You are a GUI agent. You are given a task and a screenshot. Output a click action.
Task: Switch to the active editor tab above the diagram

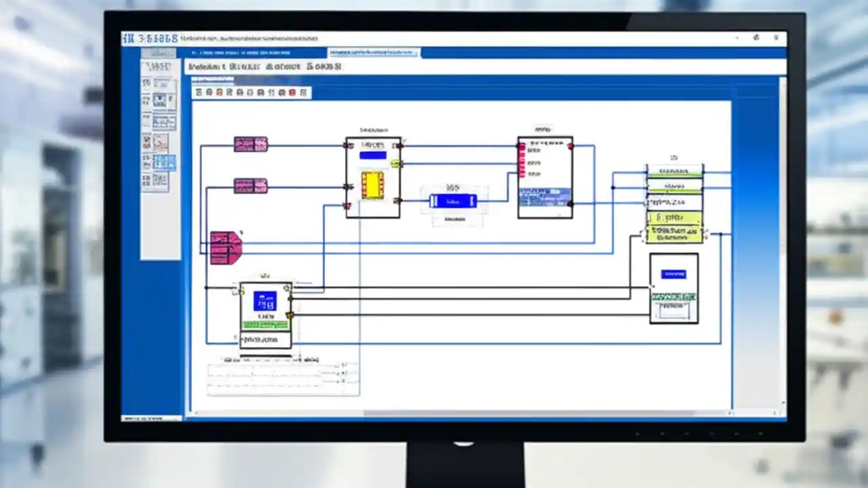click(373, 52)
